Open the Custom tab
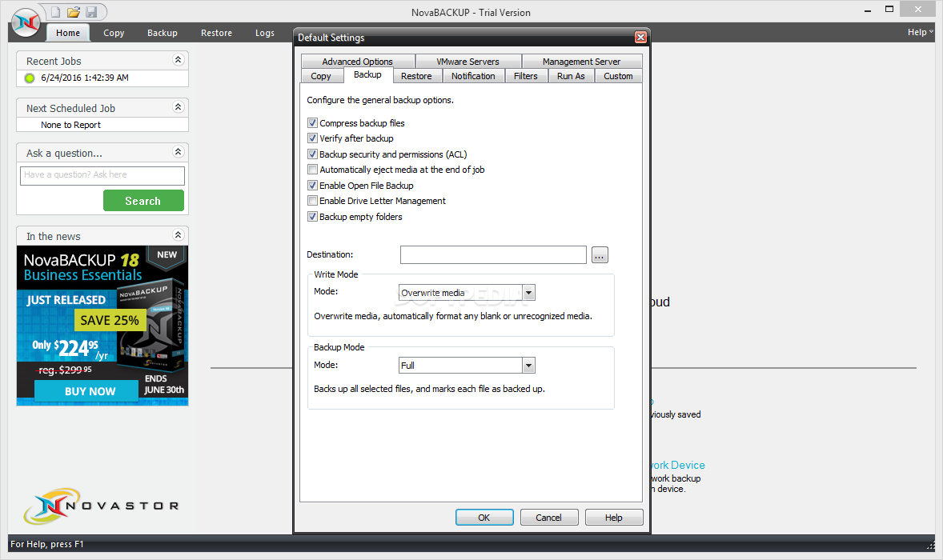Viewport: 943px width, 560px height. tap(618, 76)
